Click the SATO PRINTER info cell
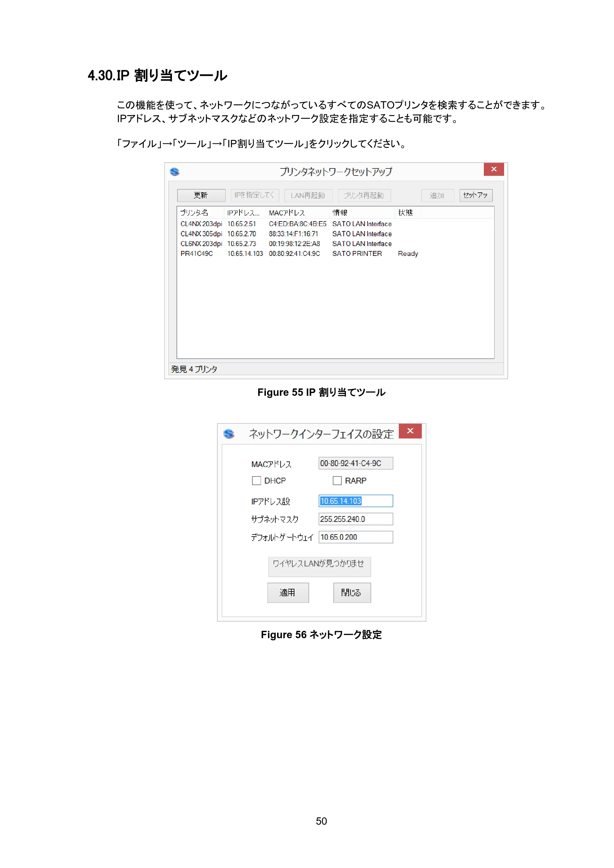The height and width of the screenshot is (868, 614). (x=357, y=254)
